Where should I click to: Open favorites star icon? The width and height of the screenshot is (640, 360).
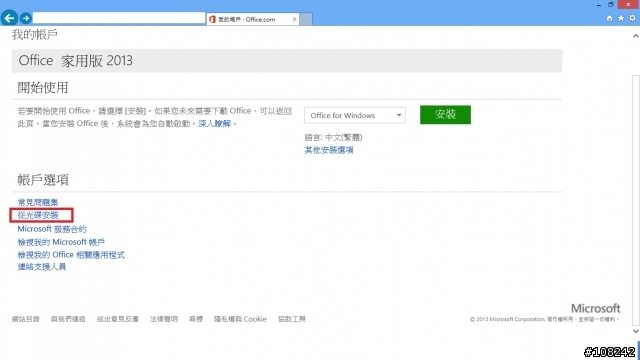click(x=621, y=18)
